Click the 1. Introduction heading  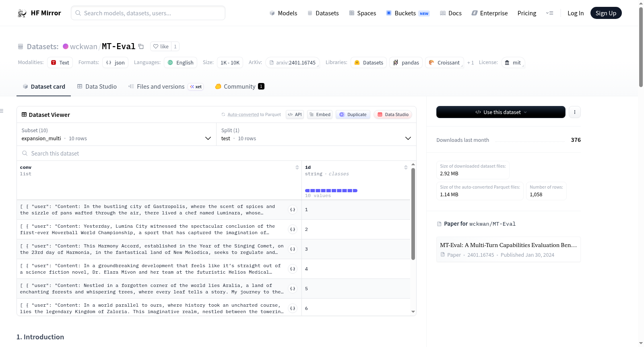pos(40,337)
